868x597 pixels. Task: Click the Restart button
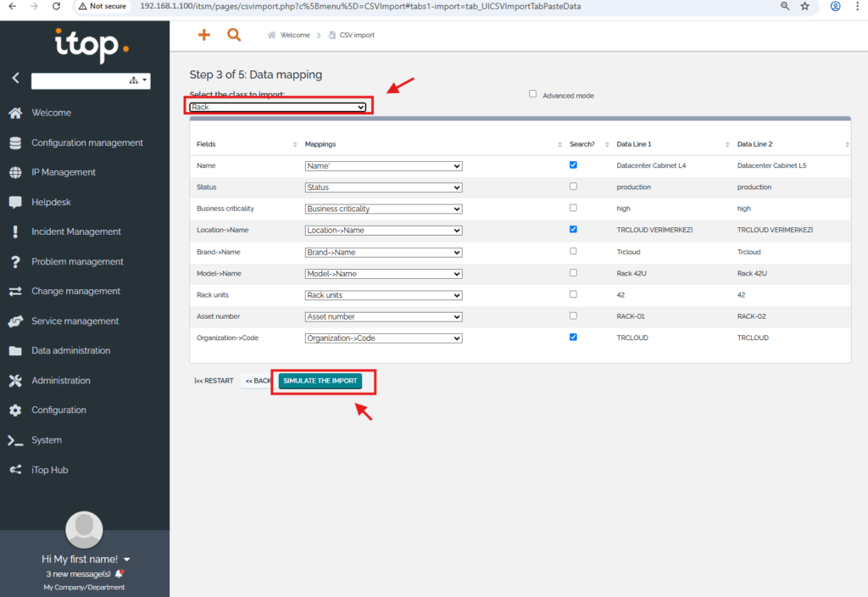pyautogui.click(x=214, y=381)
